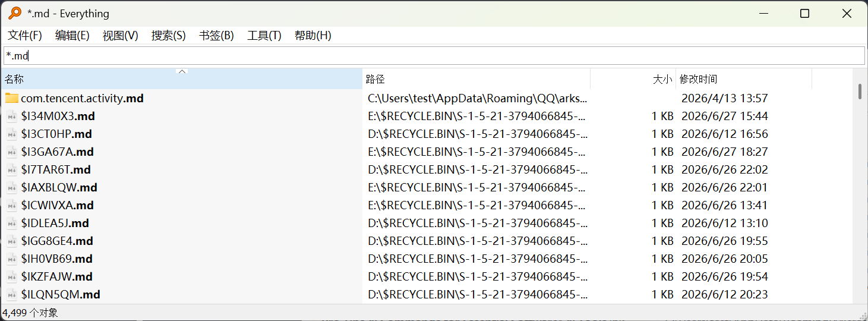The image size is (868, 321).
Task: Select the file name $ILQN5QM.md
Action: (x=61, y=294)
